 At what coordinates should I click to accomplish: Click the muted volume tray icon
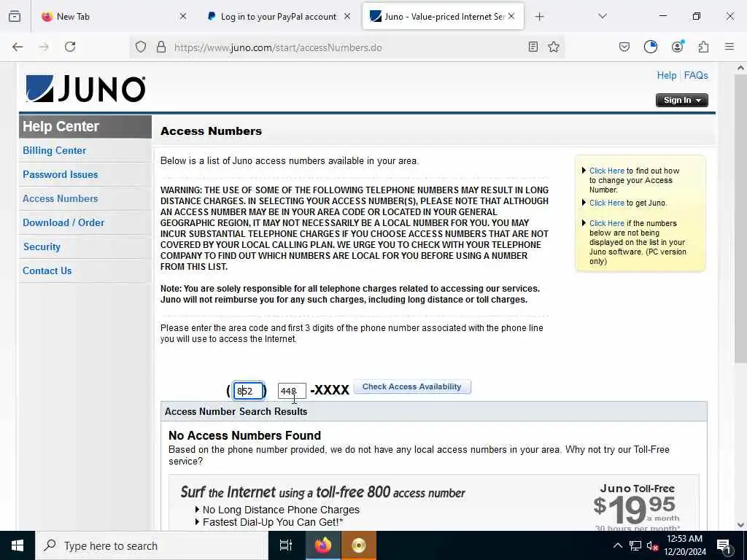coord(652,545)
